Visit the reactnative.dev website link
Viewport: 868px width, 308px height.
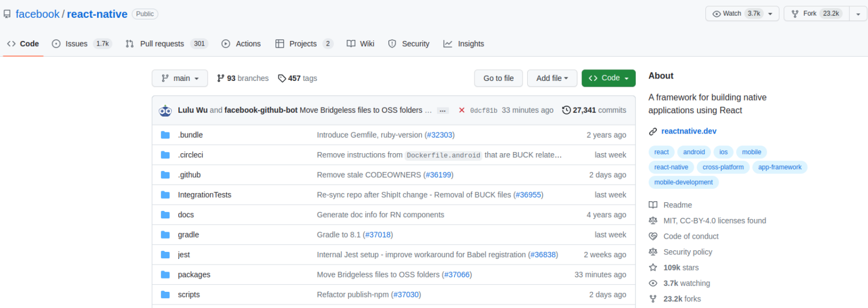pyautogui.click(x=689, y=131)
